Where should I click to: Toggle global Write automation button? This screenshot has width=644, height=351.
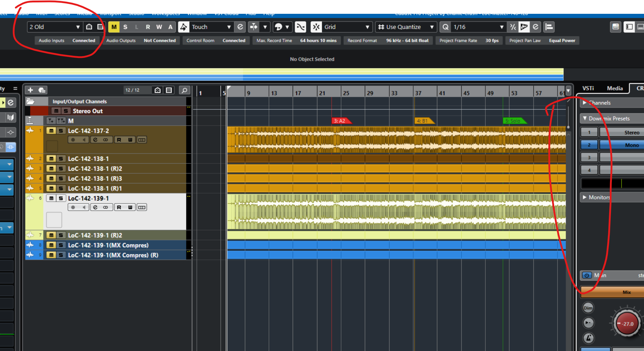tap(159, 27)
